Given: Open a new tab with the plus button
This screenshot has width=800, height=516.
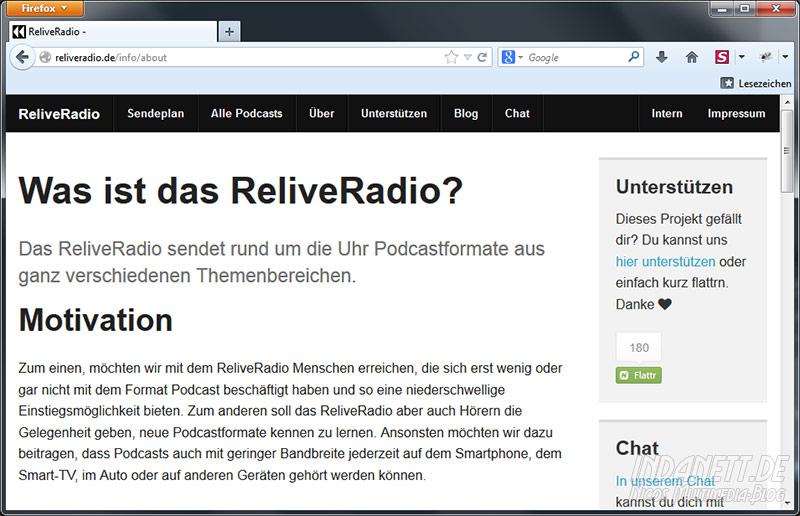Looking at the screenshot, I should coord(229,32).
